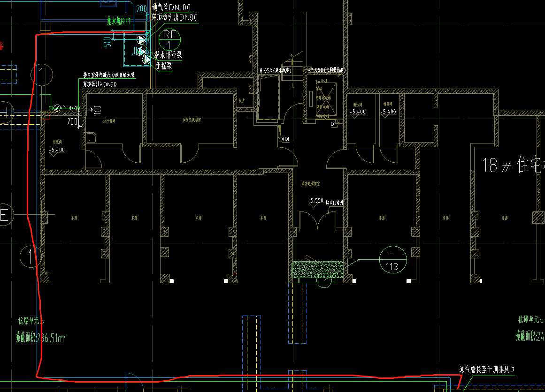Select the '潜水排污泵' pump label

168,55
